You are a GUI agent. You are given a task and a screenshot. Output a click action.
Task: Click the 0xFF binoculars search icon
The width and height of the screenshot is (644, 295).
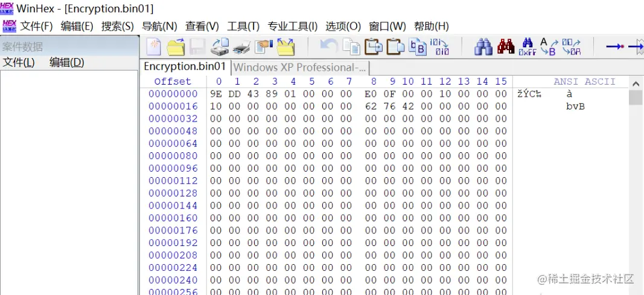coord(528,47)
